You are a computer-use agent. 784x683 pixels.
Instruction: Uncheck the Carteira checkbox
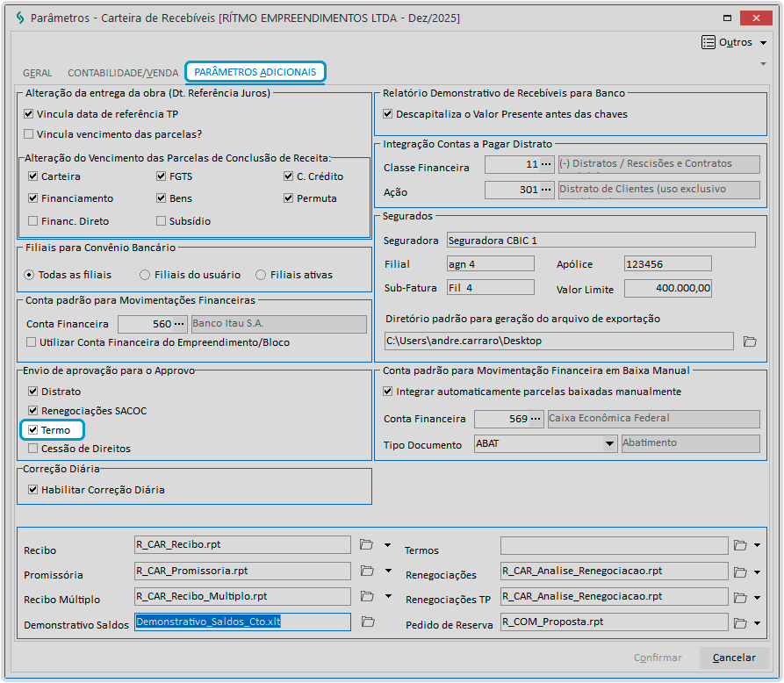pyautogui.click(x=33, y=176)
